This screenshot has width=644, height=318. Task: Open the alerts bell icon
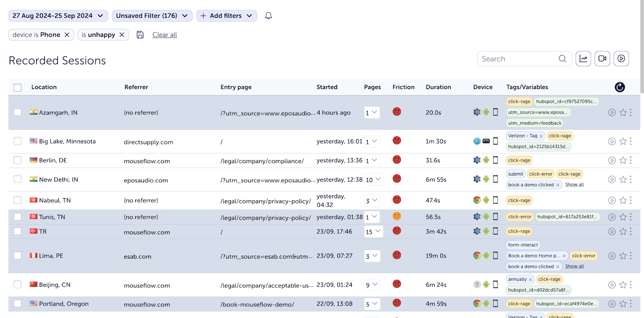pyautogui.click(x=269, y=16)
